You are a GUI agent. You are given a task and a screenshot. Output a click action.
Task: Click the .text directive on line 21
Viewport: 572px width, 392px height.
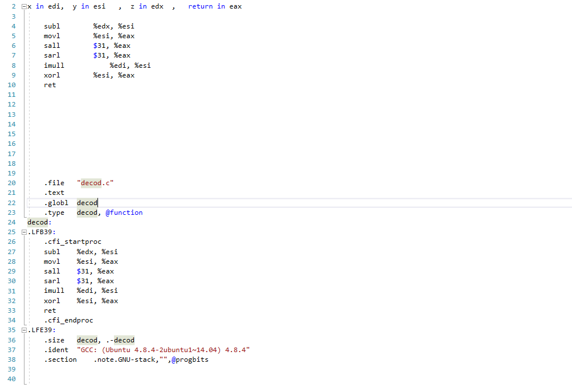(54, 193)
